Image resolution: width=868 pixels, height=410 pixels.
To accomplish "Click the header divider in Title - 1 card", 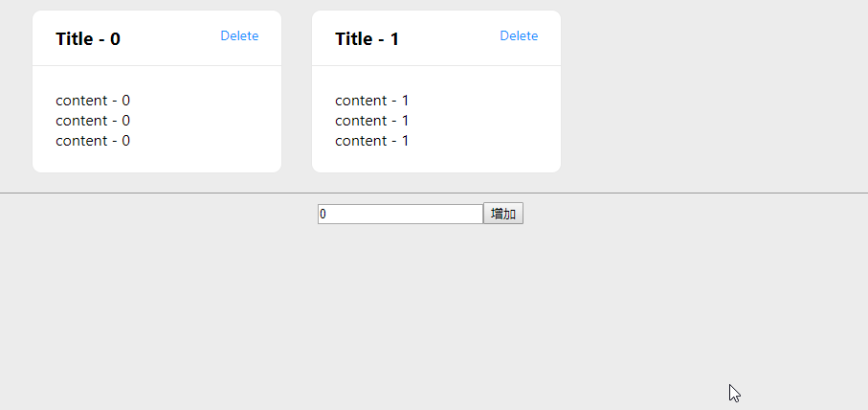I will [x=436, y=65].
